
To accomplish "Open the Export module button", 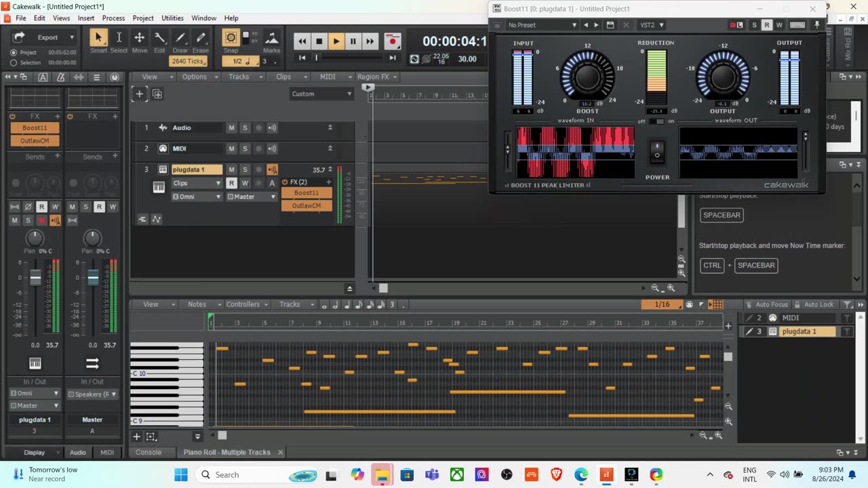I will pyautogui.click(x=47, y=37).
